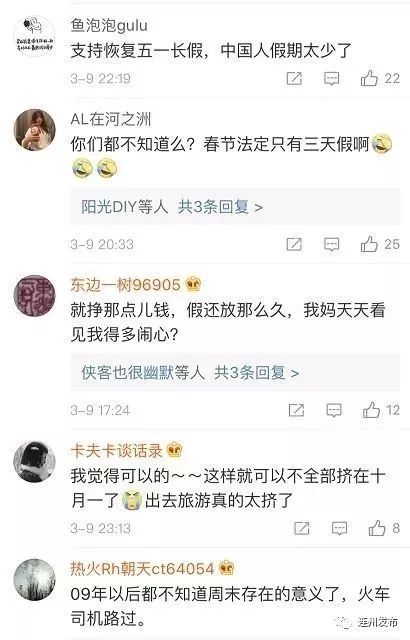This screenshot has height=640, width=410.
Task: Share the comment posted at 20:33
Action: [294, 244]
